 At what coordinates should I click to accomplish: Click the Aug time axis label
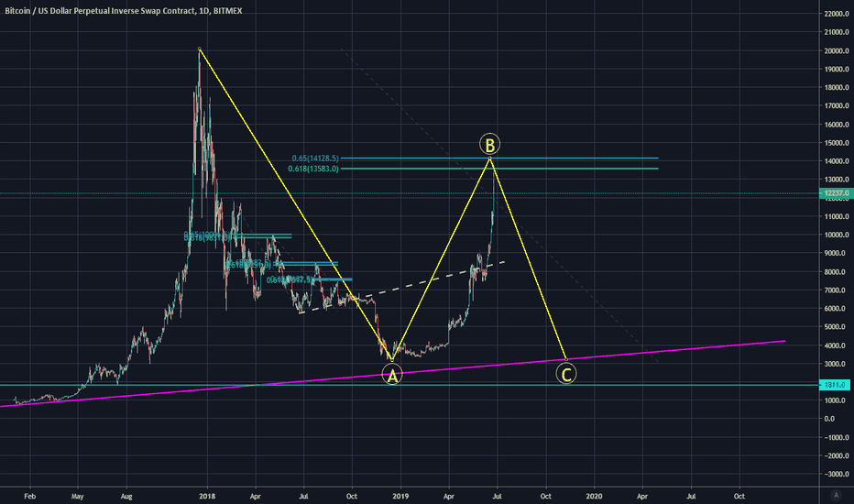point(126,497)
